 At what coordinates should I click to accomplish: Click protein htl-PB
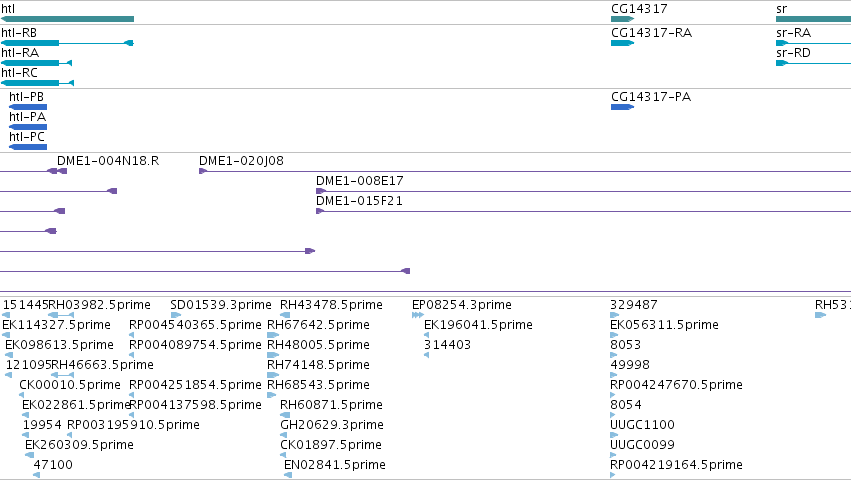tap(28, 107)
